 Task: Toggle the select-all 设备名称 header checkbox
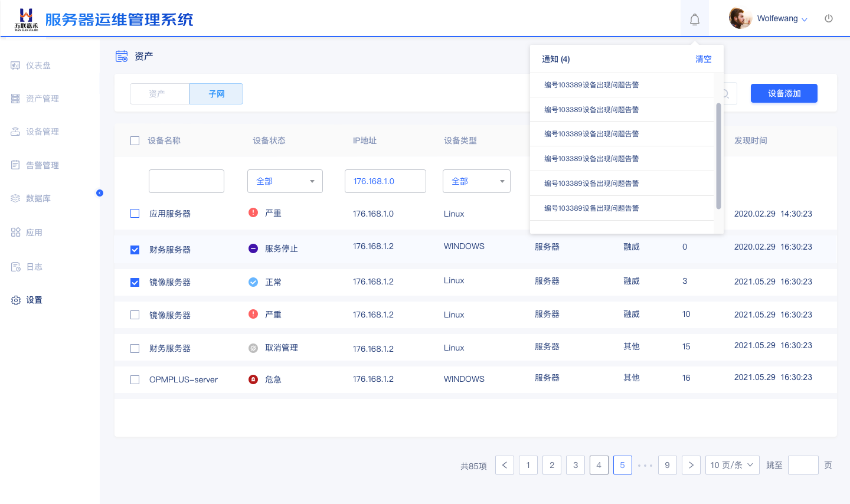point(135,140)
